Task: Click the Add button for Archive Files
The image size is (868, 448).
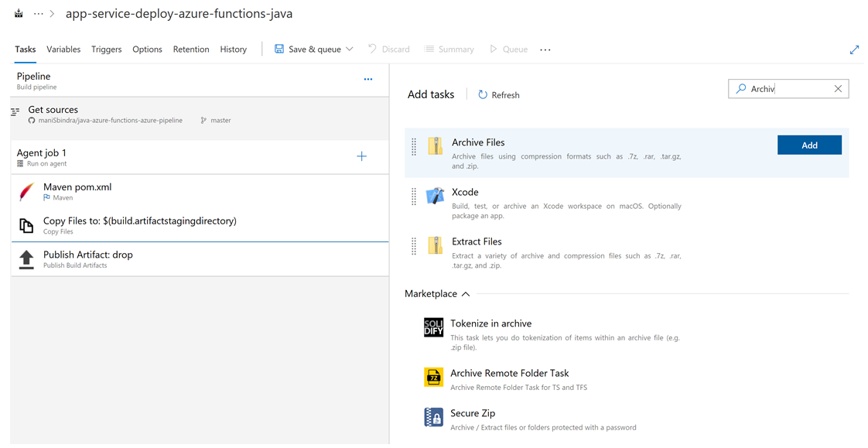Action: click(809, 145)
